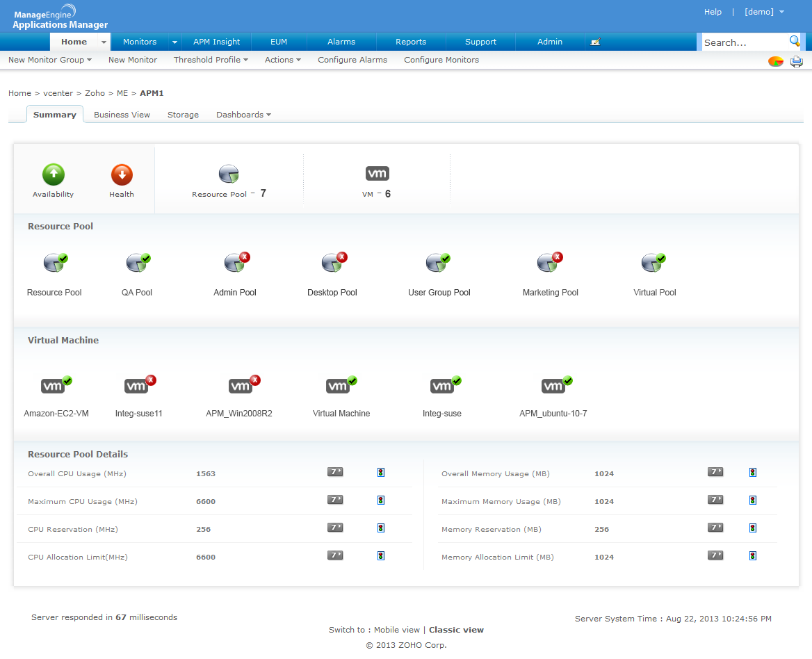The height and width of the screenshot is (659, 812).
Task: Open the demo user account dropdown
Action: 764,12
